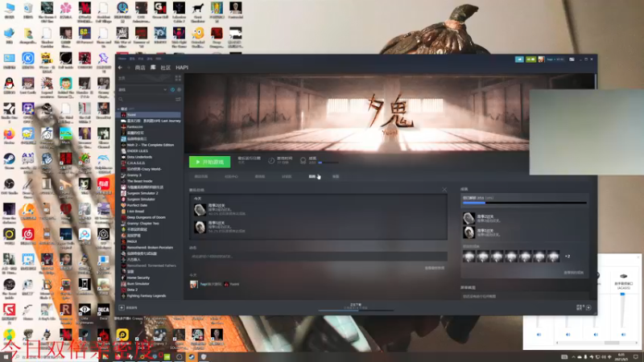Open the downloads status at bottom center
The width and height of the screenshot is (644, 362).
(x=356, y=306)
